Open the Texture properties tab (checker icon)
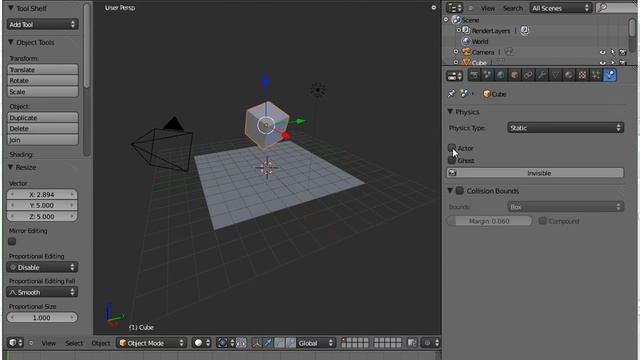Viewport: 640px width, 360px height. (x=582, y=75)
